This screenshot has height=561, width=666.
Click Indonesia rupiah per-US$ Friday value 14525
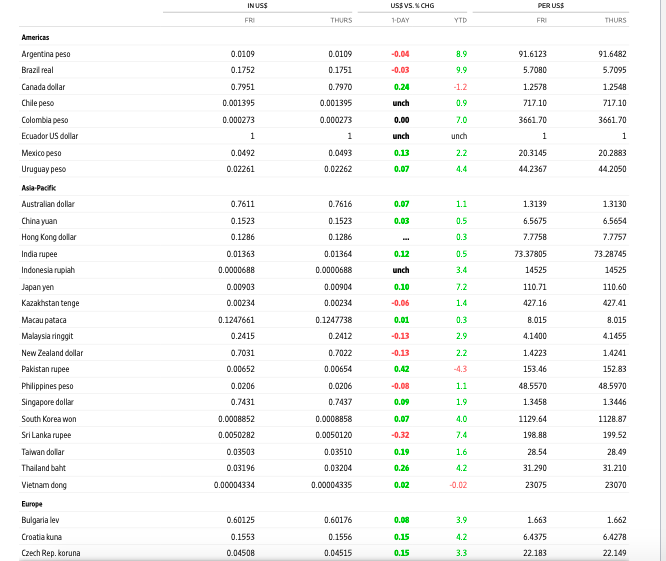pos(536,270)
